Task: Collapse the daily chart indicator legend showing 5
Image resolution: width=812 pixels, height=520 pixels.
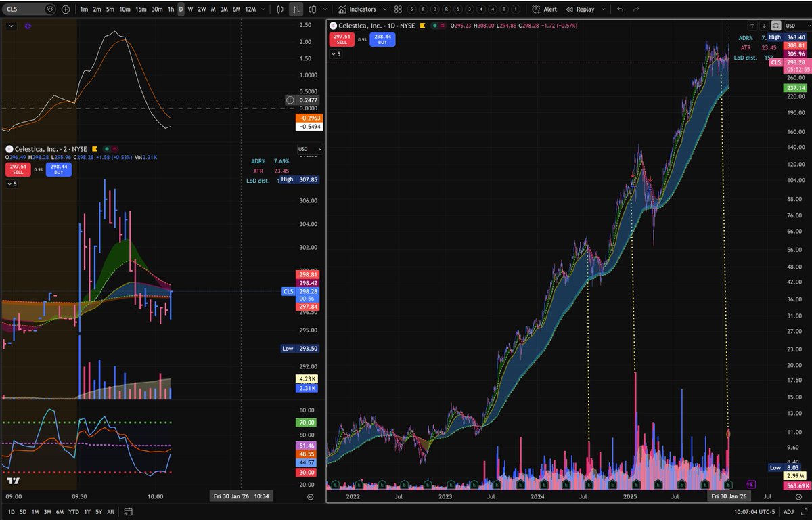Action: (336, 53)
